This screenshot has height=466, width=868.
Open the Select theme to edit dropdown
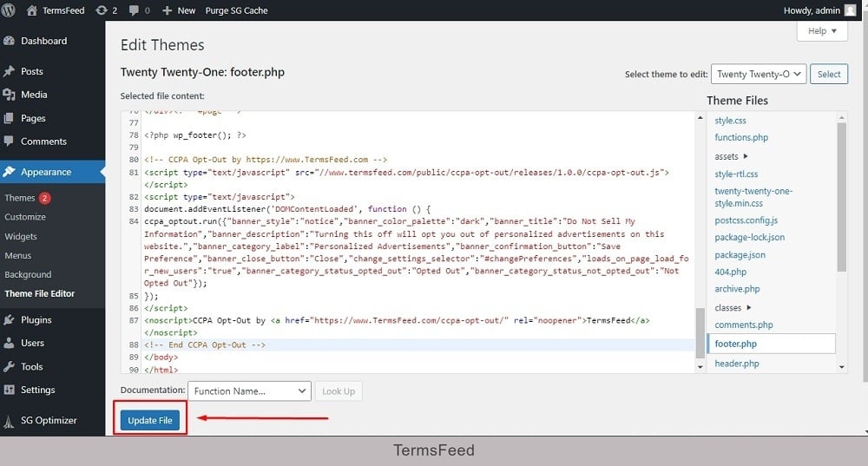point(759,74)
